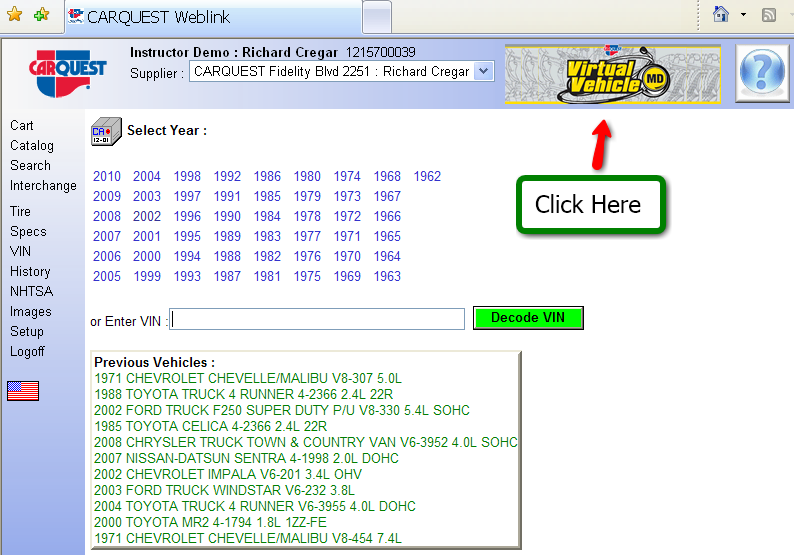This screenshot has height=555, width=794.
Task: Select year 1986
Action: tap(267, 176)
